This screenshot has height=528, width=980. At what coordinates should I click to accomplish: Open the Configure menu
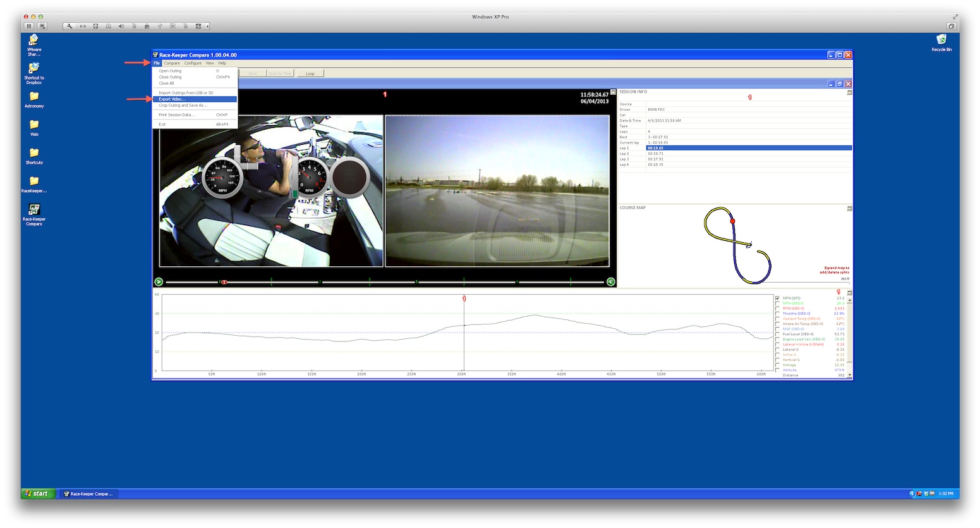[x=193, y=63]
